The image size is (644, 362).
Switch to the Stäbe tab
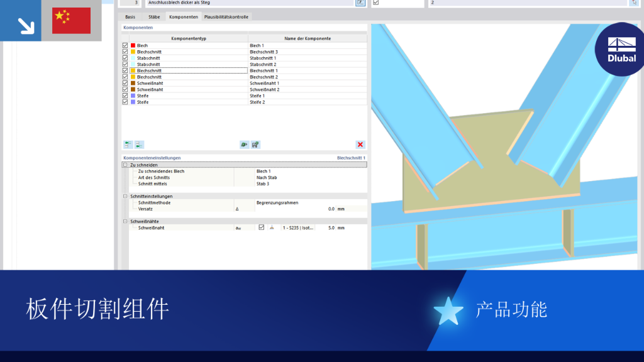click(x=154, y=17)
